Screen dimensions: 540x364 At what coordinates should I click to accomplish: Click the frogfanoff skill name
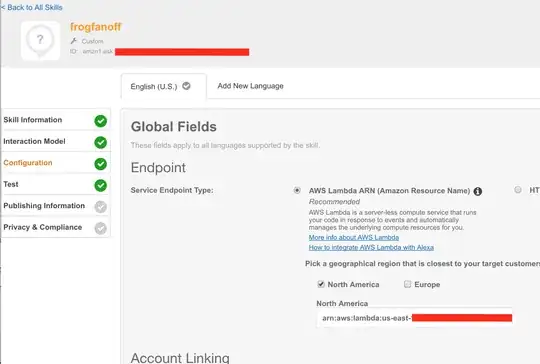pyautogui.click(x=96, y=27)
